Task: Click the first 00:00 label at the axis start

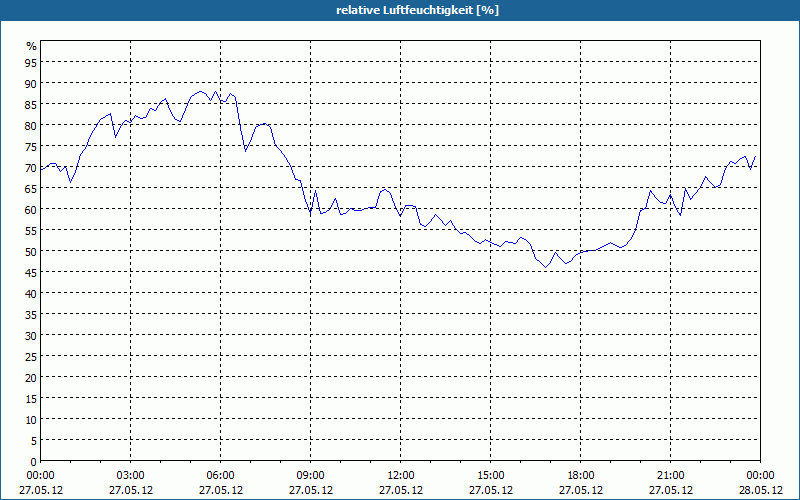Action: [x=40, y=476]
